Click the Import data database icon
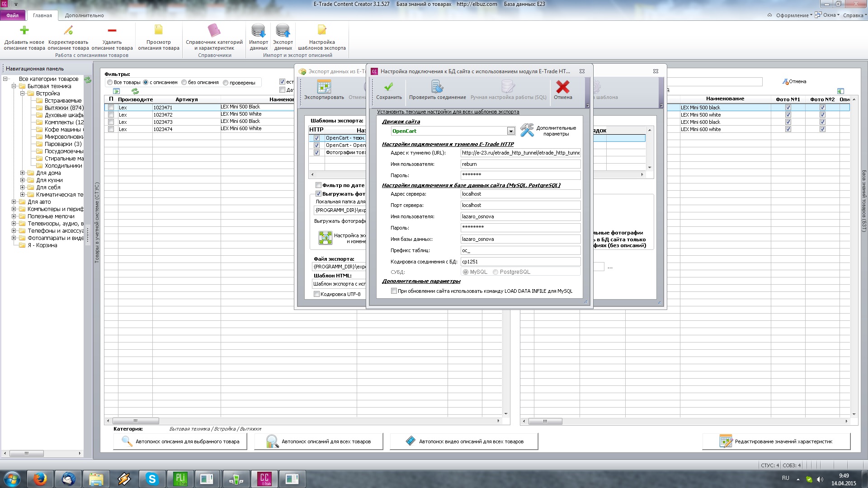This screenshot has width=868, height=488. click(x=259, y=30)
